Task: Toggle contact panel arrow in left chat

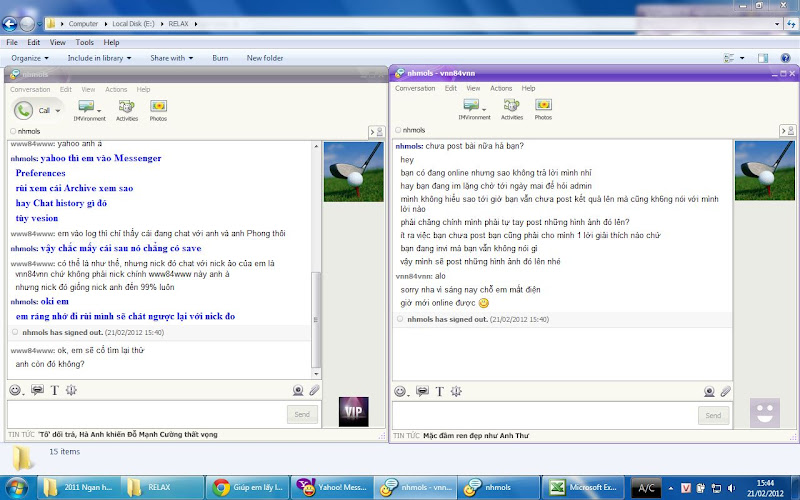Action: (377, 132)
